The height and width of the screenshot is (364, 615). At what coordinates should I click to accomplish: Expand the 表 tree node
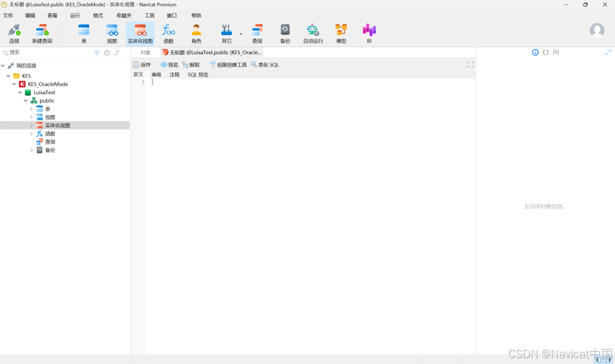32,108
